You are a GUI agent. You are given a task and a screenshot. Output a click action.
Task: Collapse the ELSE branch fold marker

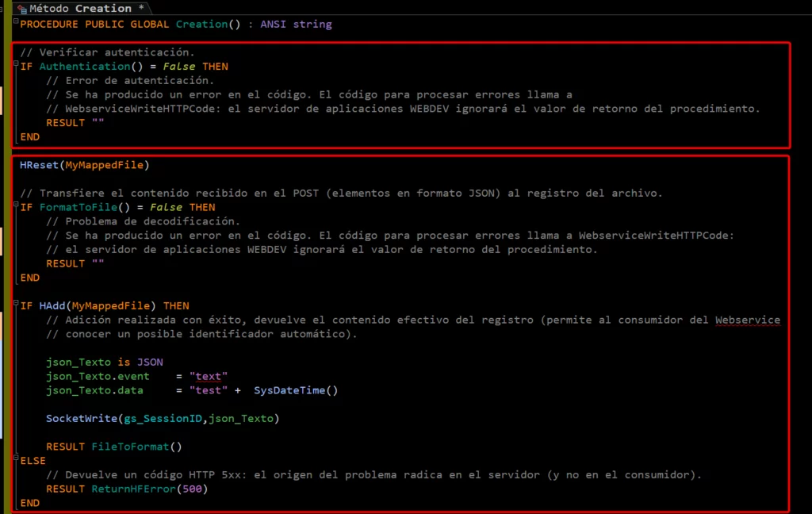(x=16, y=458)
